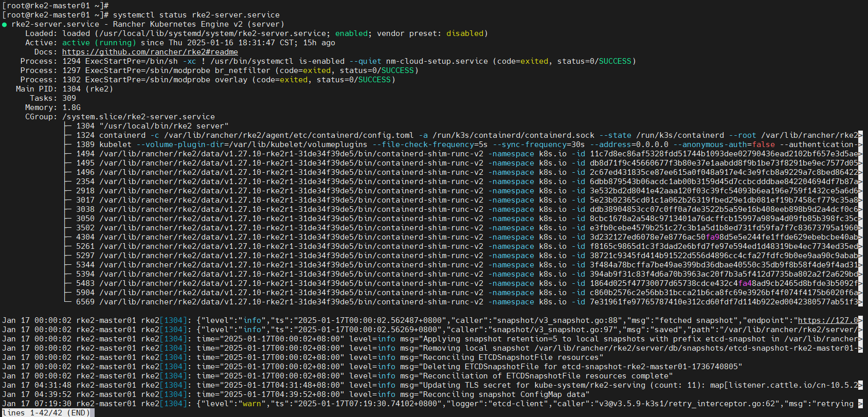The image size is (868, 417).
Task: Select the 'active (running)' status text
Action: coord(99,43)
